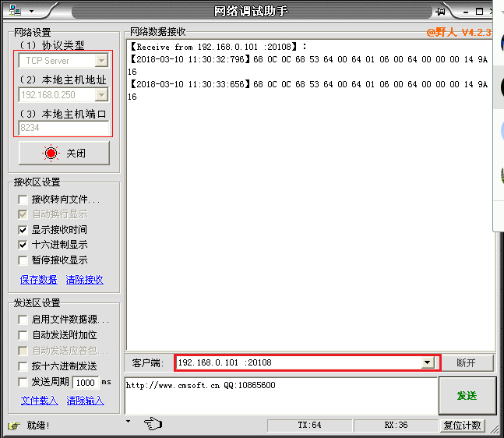
Task: Enable 启用文件数据源 checkbox
Action: [23, 320]
